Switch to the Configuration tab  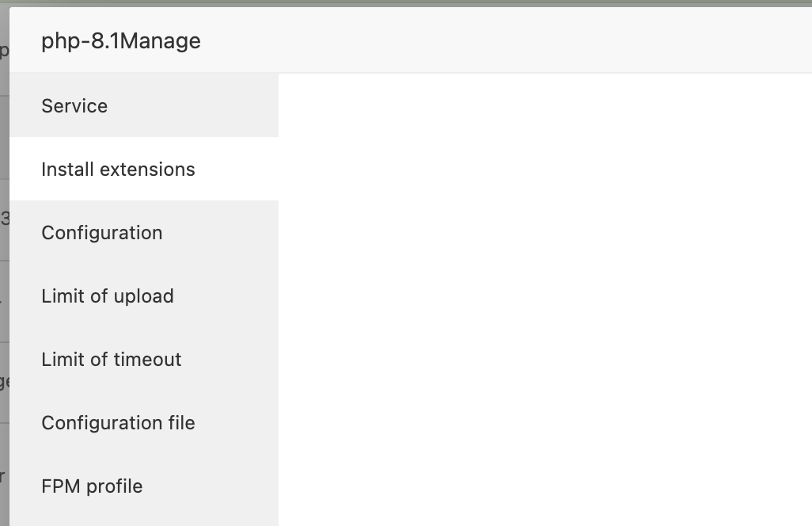pos(102,233)
